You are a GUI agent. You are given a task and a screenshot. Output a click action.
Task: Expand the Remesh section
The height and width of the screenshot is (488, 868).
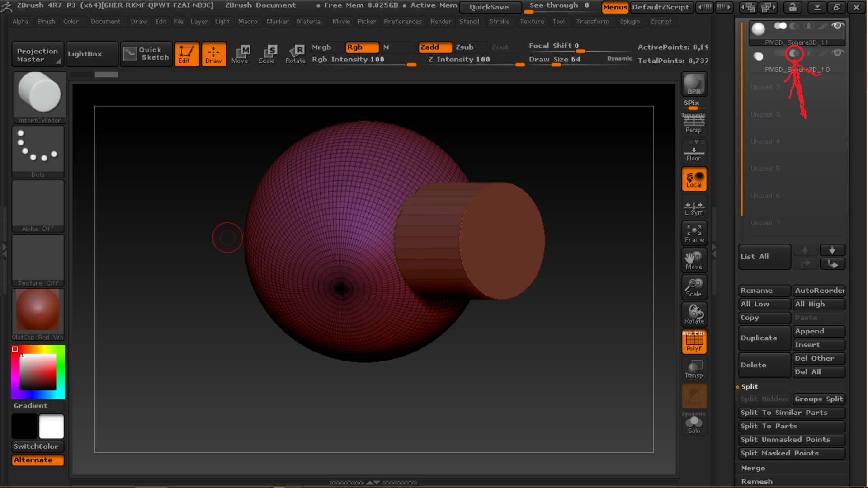pos(757,482)
